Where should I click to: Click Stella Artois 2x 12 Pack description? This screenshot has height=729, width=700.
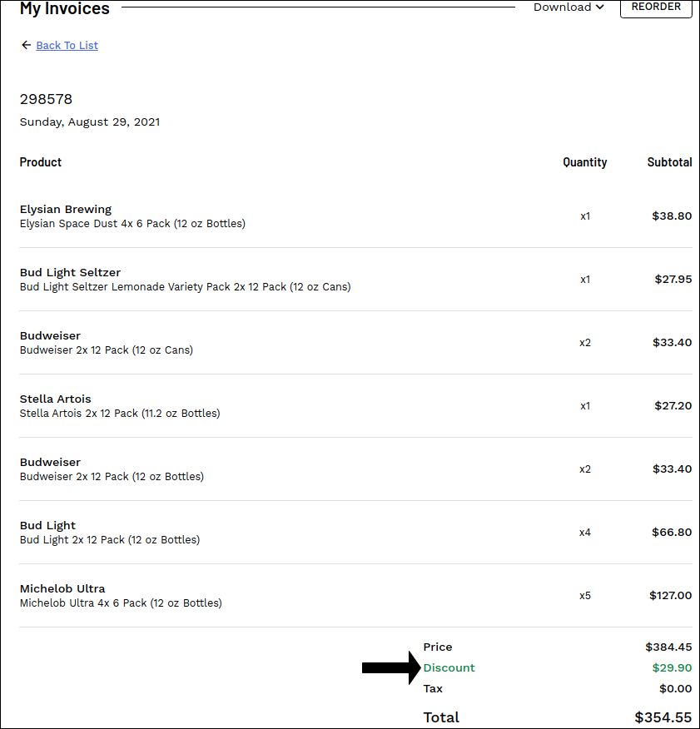point(120,414)
